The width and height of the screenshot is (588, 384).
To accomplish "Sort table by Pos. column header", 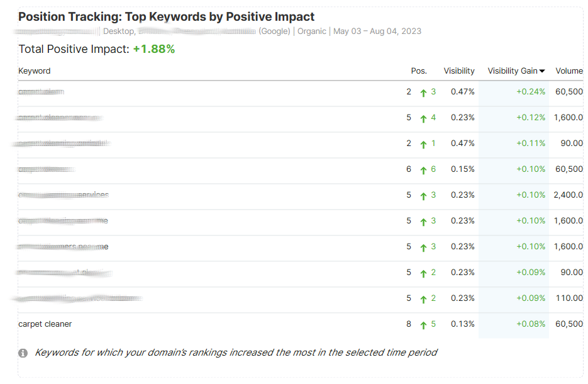I will click(x=419, y=71).
